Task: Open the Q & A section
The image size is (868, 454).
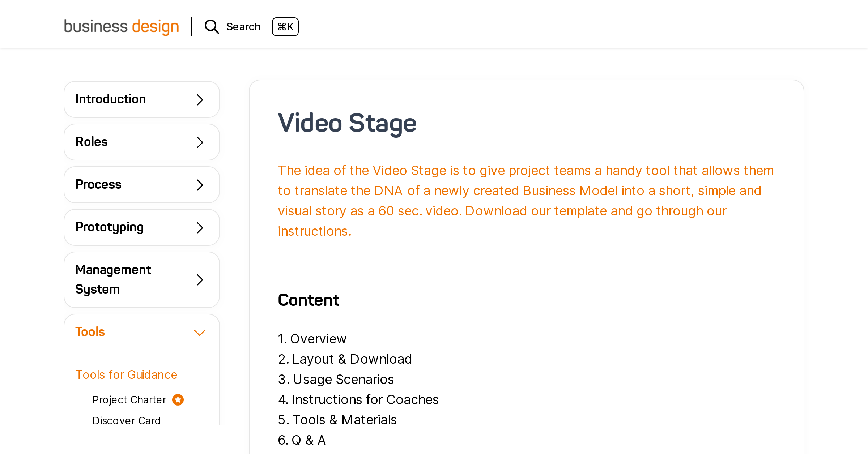Action: coord(309,440)
